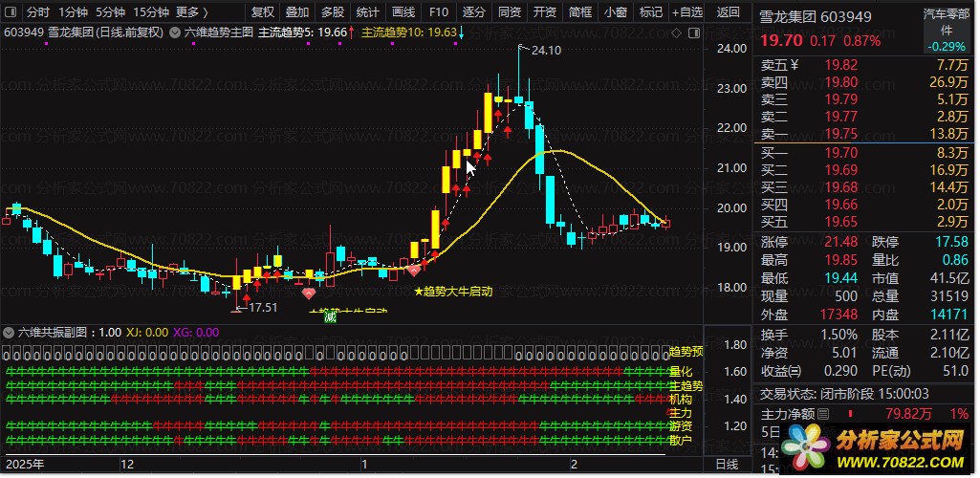
Task: Click the 换手 value 1.50%
Action: 838,336
